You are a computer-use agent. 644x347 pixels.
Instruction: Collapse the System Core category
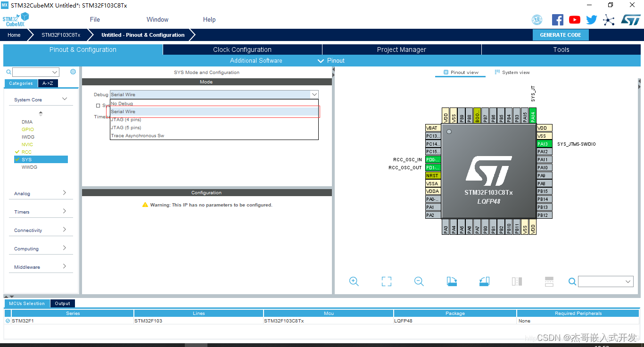click(65, 99)
